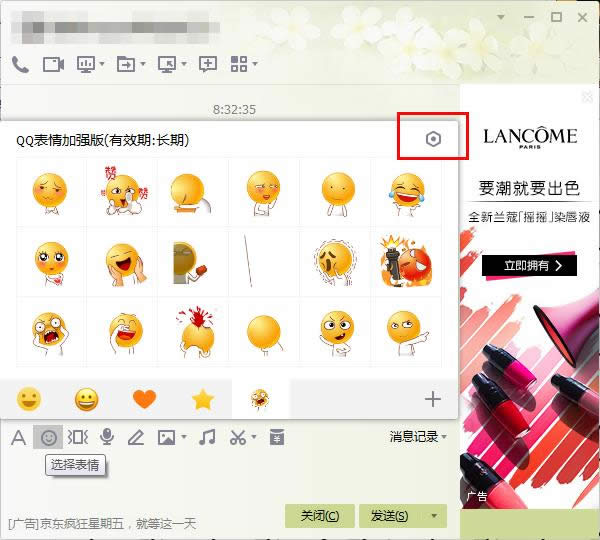600x540 pixels.
Task: Switch to the star emoji tab
Action: click(203, 400)
